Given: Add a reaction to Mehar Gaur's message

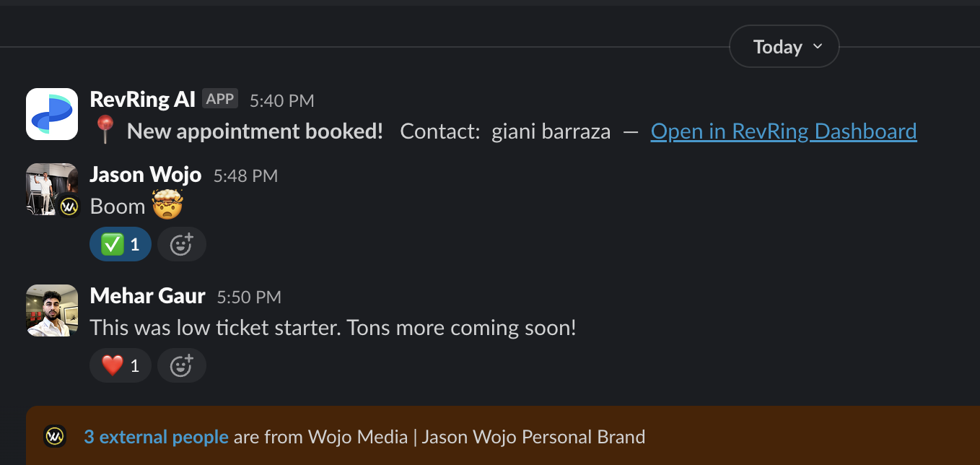Looking at the screenshot, I should coord(181,365).
